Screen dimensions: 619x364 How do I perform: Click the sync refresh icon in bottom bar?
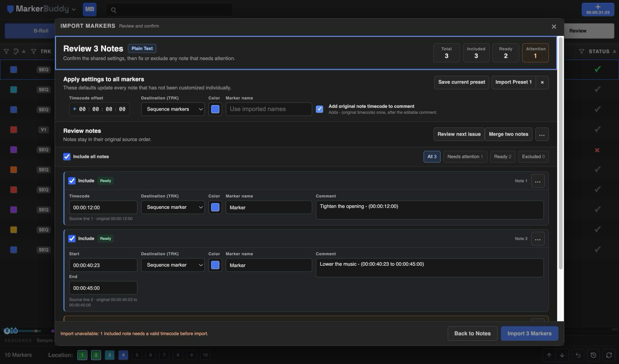tap(609, 355)
